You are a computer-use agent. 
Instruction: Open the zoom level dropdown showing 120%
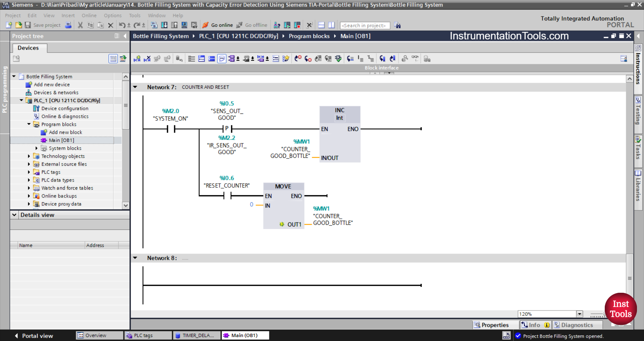coord(580,314)
